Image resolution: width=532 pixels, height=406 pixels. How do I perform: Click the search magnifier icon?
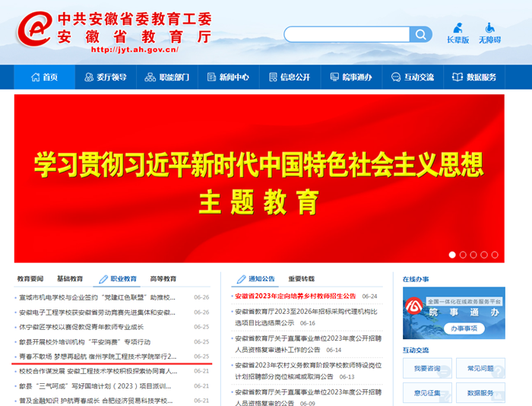click(420, 35)
